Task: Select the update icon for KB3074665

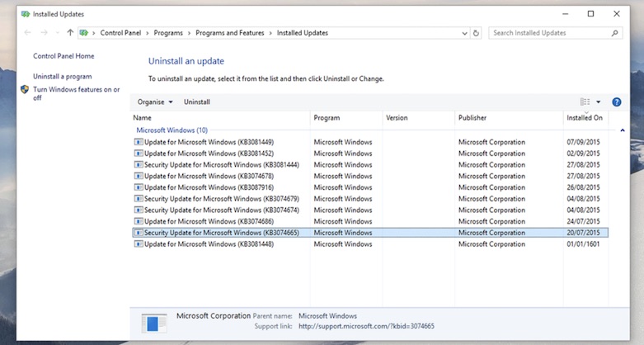Action: coord(139,233)
